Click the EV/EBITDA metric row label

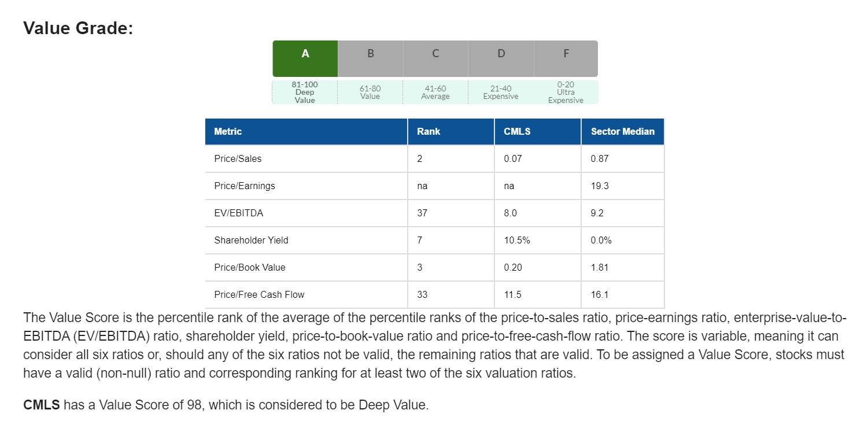click(x=238, y=213)
